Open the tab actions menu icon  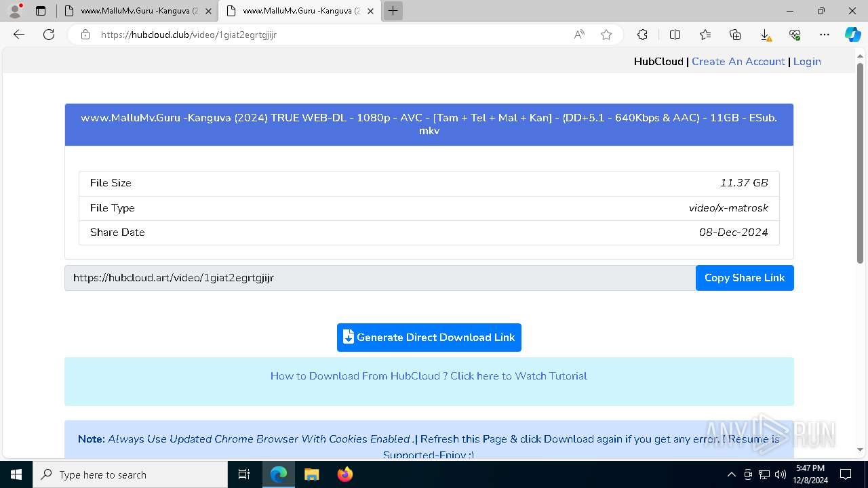coord(41,11)
